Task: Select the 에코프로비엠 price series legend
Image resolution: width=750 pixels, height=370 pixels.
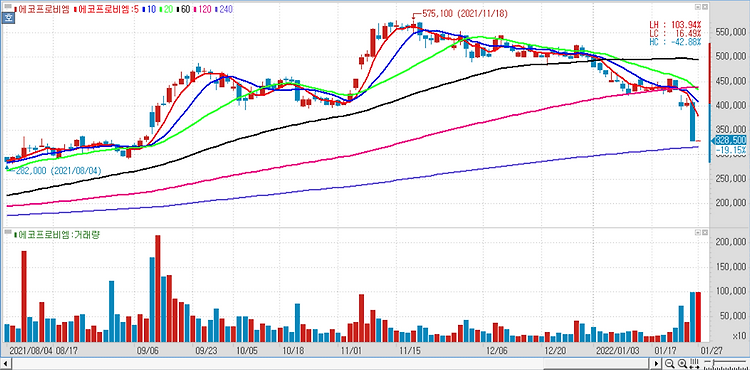Action: point(42,9)
